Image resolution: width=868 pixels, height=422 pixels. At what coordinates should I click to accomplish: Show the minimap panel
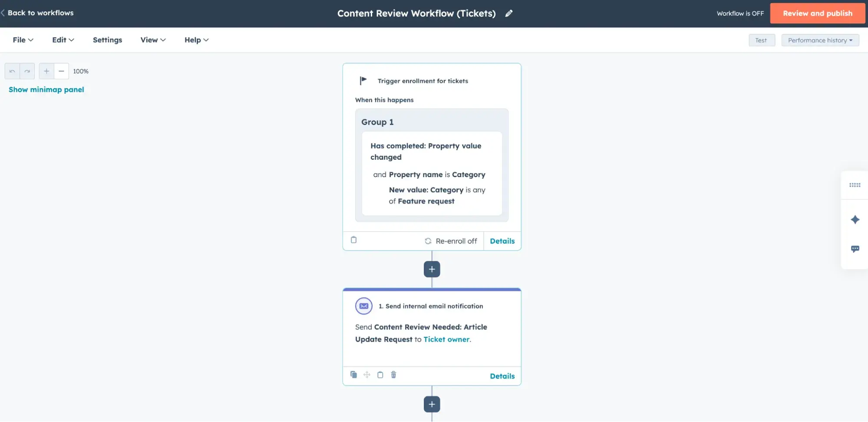[46, 89]
